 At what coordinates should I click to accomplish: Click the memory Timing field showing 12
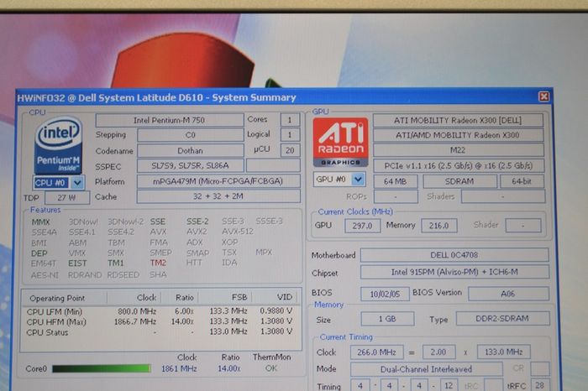click(449, 386)
